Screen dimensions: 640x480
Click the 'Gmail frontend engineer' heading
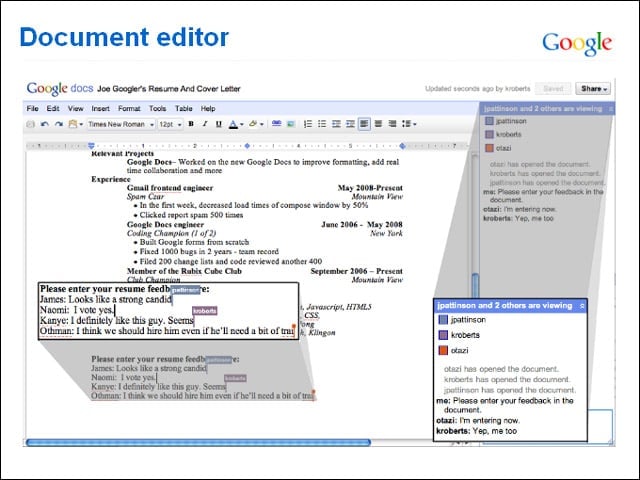coord(170,188)
